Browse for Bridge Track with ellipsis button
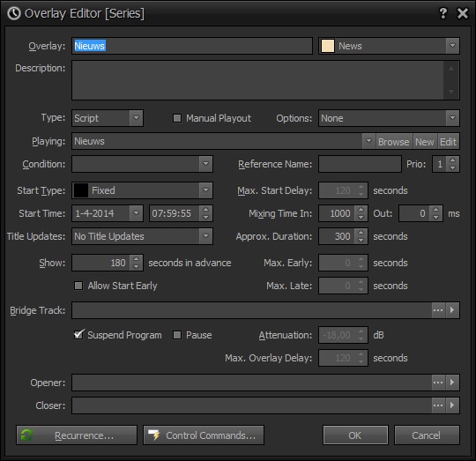 pyautogui.click(x=438, y=310)
